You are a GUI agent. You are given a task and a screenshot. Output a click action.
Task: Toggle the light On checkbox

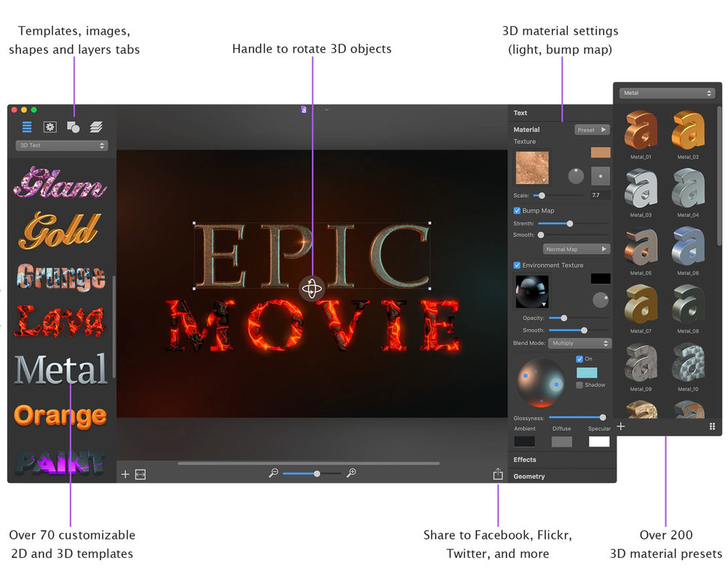pyautogui.click(x=579, y=359)
